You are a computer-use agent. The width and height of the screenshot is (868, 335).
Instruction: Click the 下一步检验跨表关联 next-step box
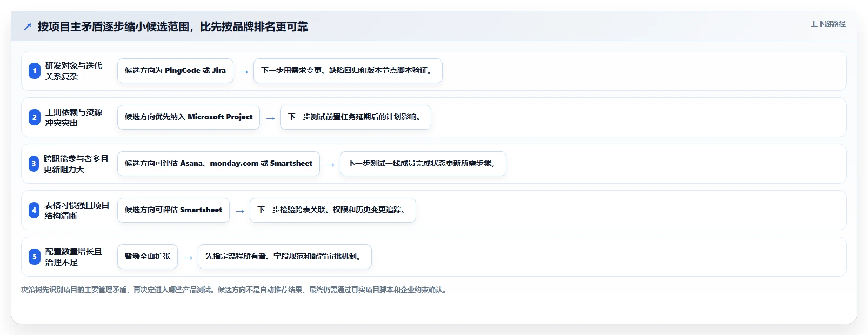333,210
